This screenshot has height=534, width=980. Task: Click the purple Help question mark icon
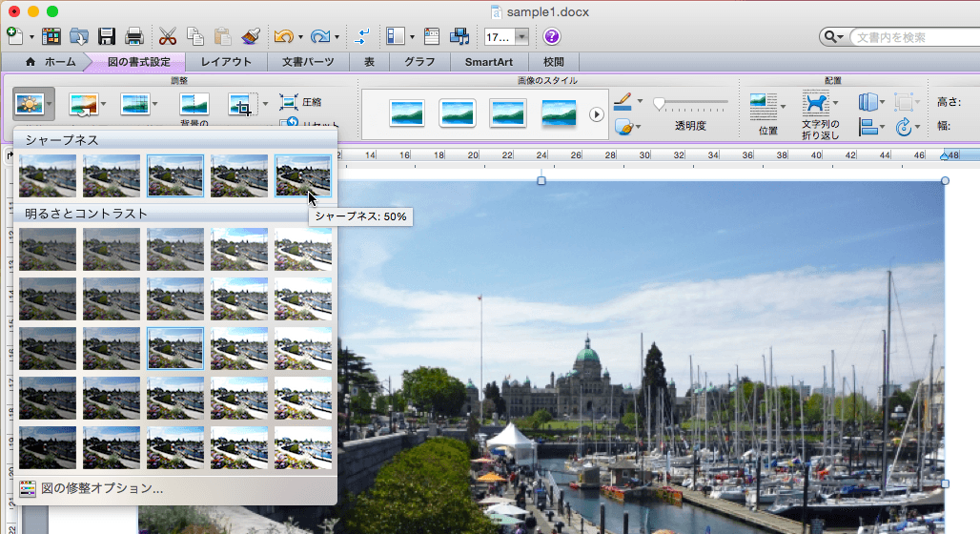(x=552, y=37)
